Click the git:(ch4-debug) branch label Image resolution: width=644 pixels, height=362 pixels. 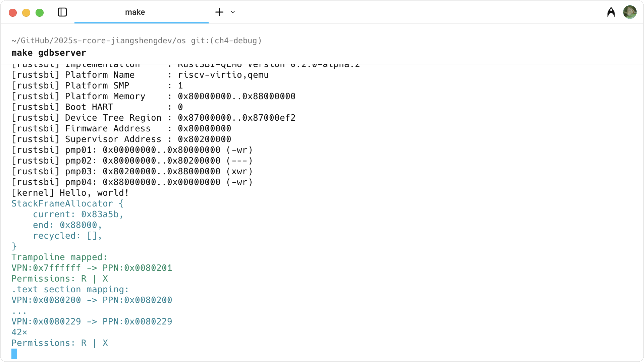[226, 41]
